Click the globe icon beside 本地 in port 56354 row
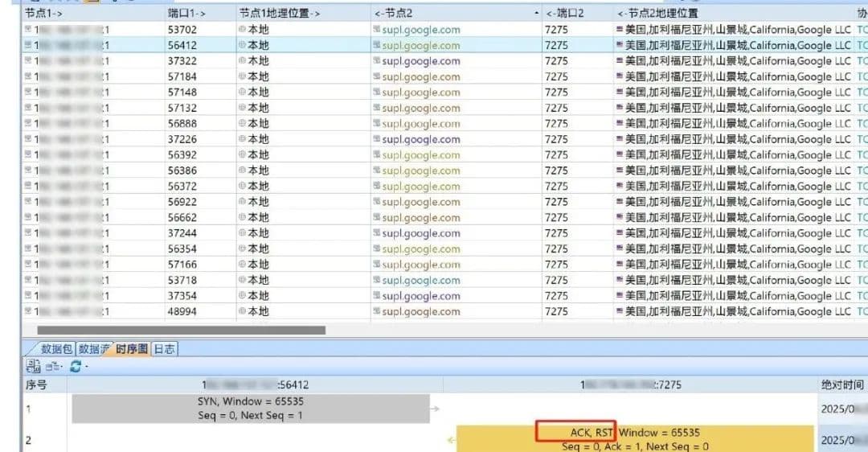 click(242, 249)
